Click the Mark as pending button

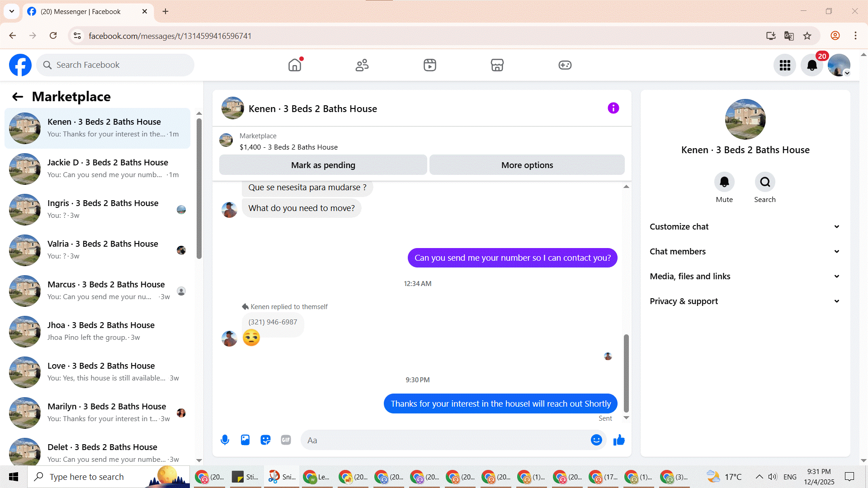(323, 165)
